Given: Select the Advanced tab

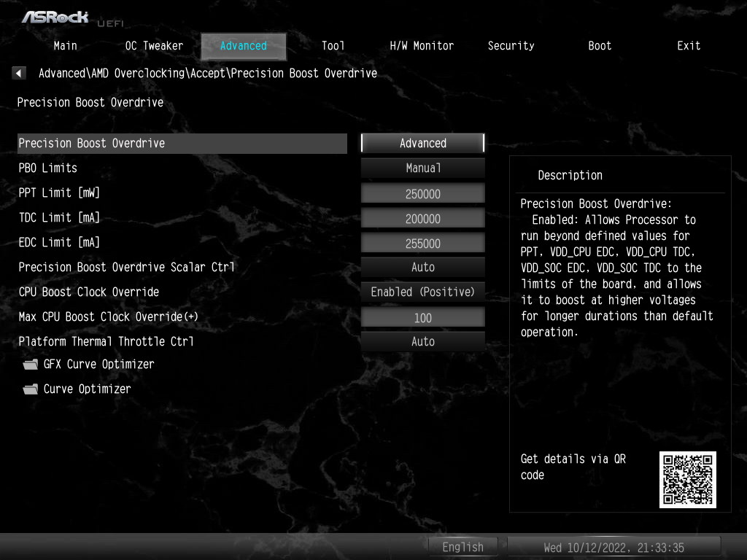Looking at the screenshot, I should 244,46.
